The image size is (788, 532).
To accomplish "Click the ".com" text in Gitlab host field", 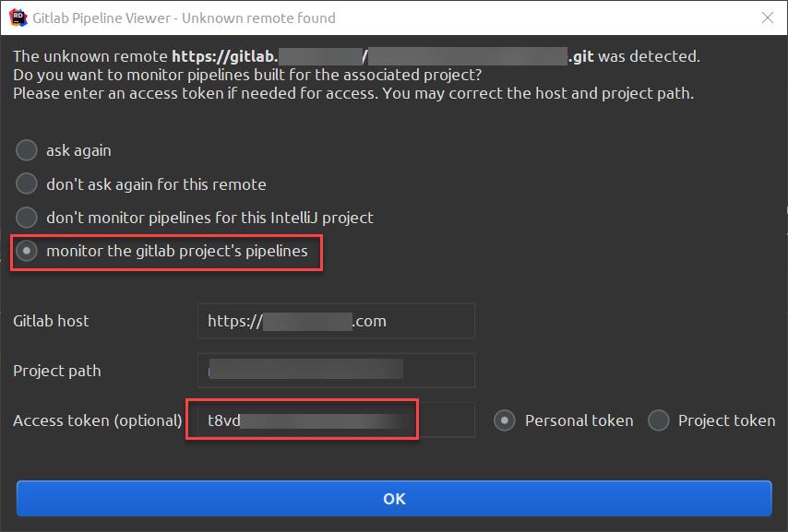I will (x=369, y=321).
